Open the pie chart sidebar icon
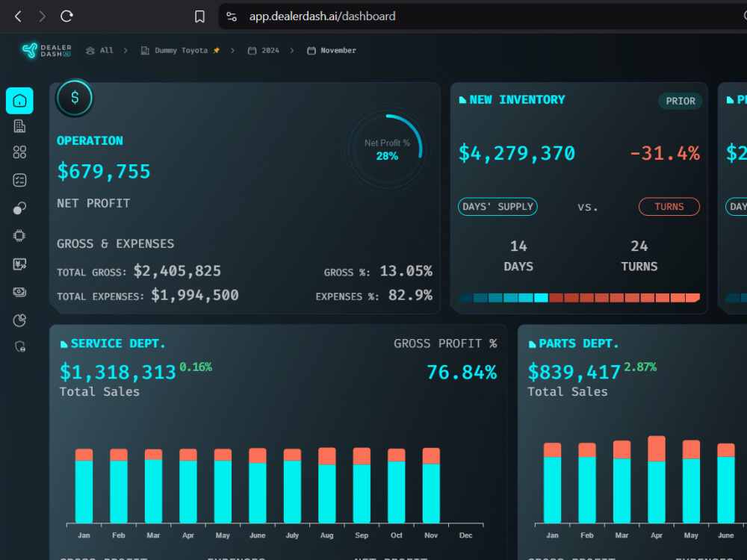The width and height of the screenshot is (747, 560). click(x=19, y=320)
